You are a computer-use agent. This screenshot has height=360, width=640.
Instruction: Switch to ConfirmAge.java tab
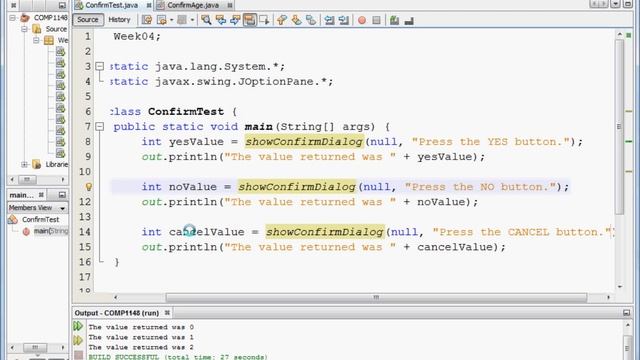193,5
